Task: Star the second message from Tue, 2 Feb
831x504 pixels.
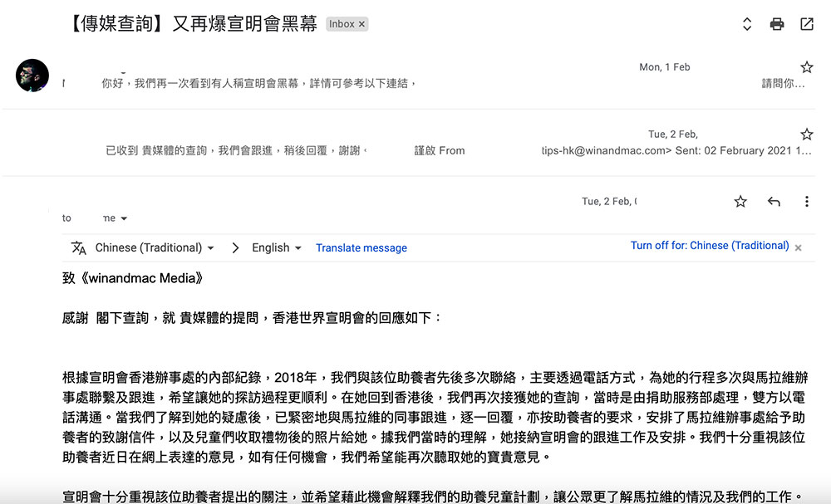Action: click(806, 134)
